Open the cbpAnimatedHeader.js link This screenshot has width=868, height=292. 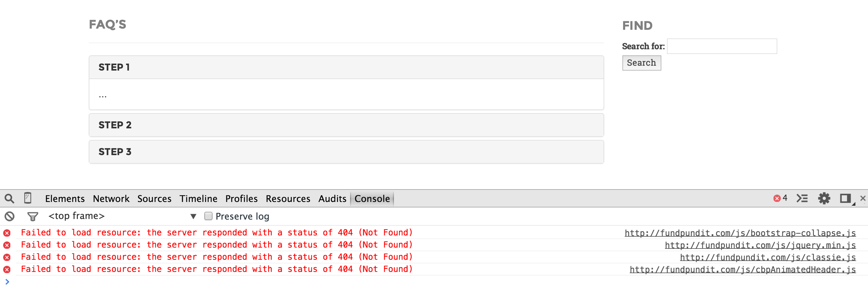(743, 269)
